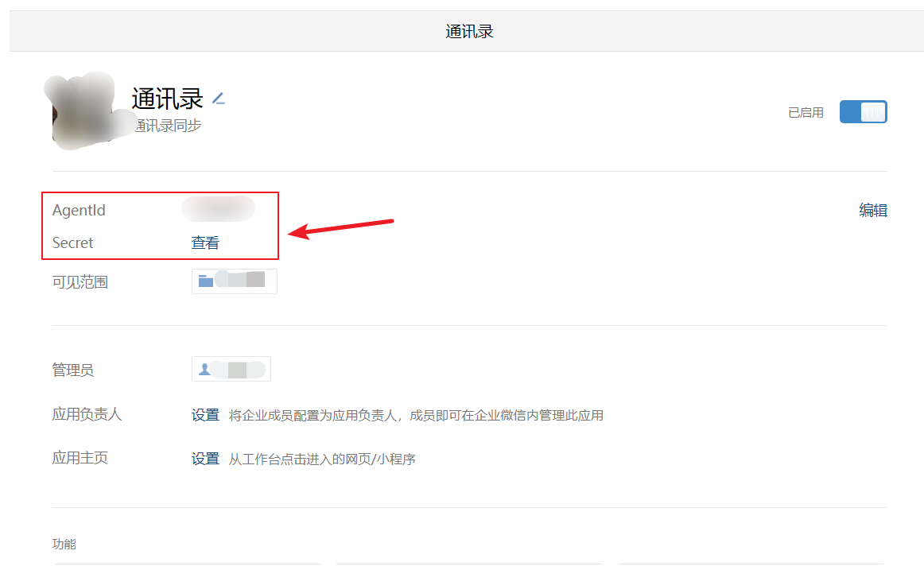Click the pencil edit icon beside 通讯录 title
The image size is (924, 570).
(219, 99)
